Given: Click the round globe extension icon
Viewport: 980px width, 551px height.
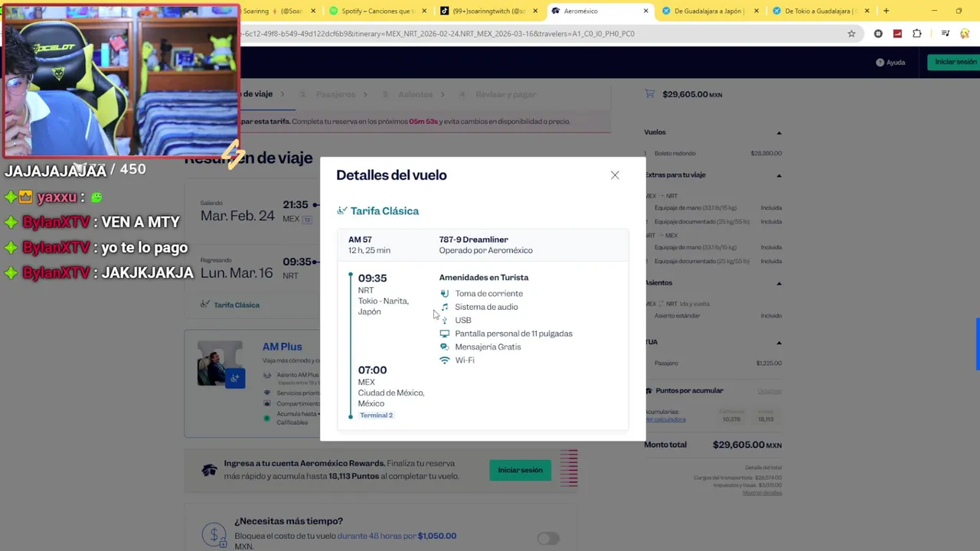Looking at the screenshot, I should [x=878, y=34].
